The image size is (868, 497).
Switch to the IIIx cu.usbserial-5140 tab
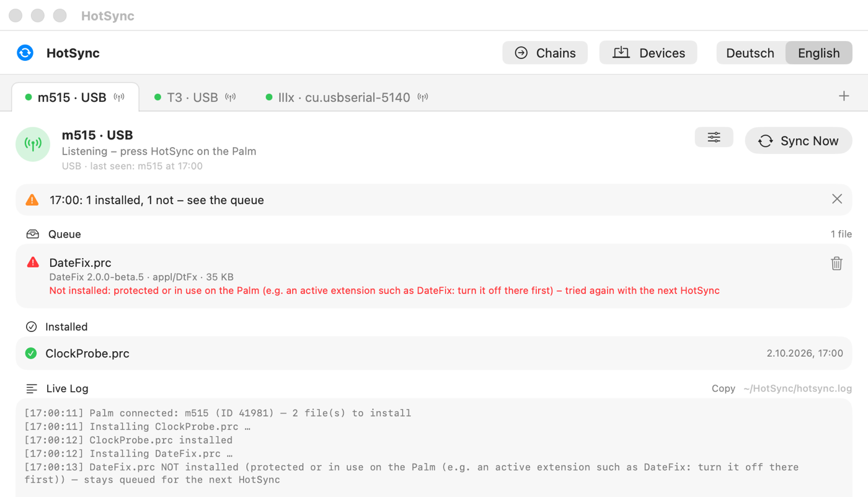click(347, 97)
